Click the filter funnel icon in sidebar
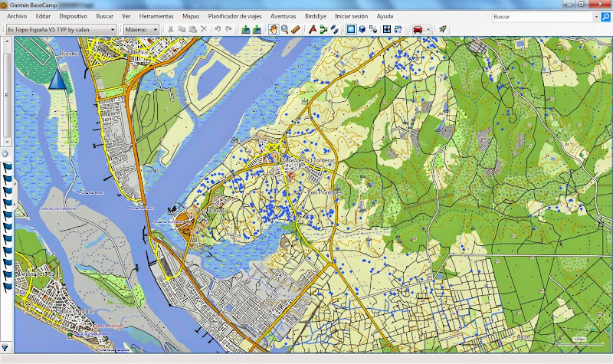Viewport: 613px width, 364px height. [5, 347]
